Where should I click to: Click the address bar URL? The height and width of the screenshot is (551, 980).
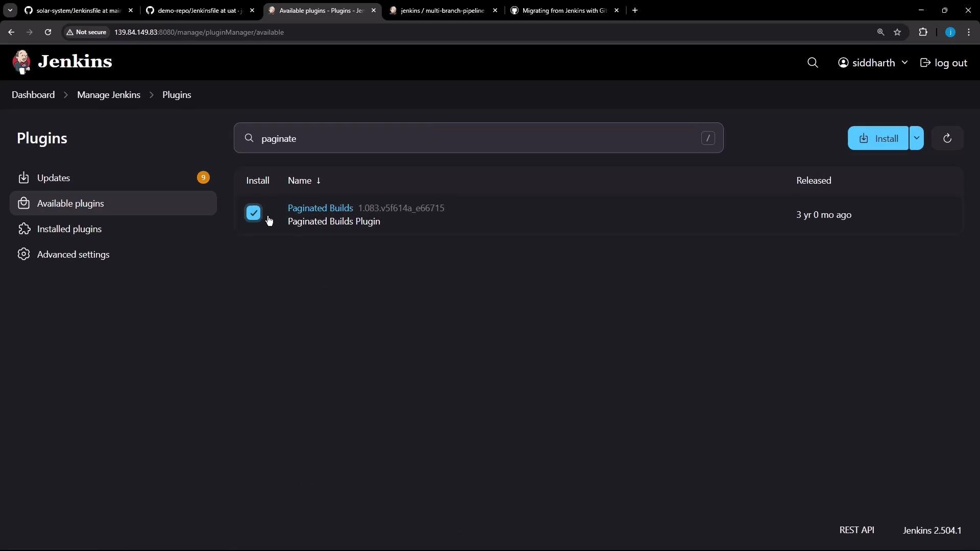point(199,32)
